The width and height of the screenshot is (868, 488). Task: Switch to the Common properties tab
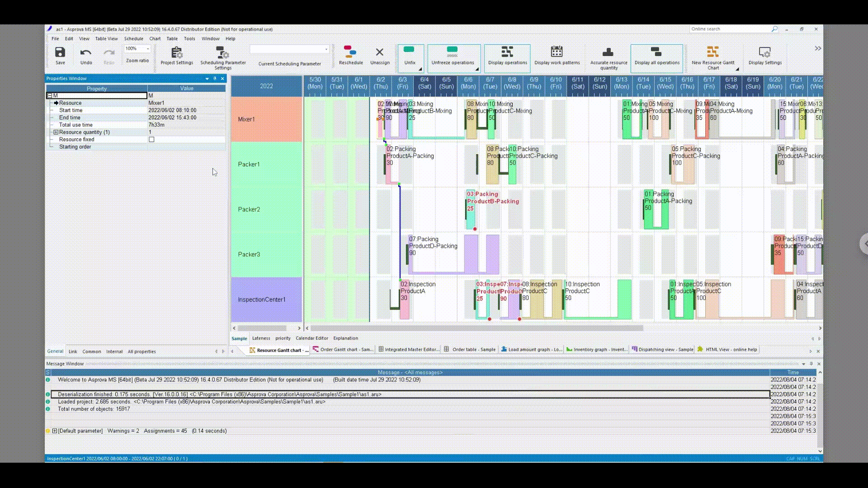pyautogui.click(x=92, y=352)
